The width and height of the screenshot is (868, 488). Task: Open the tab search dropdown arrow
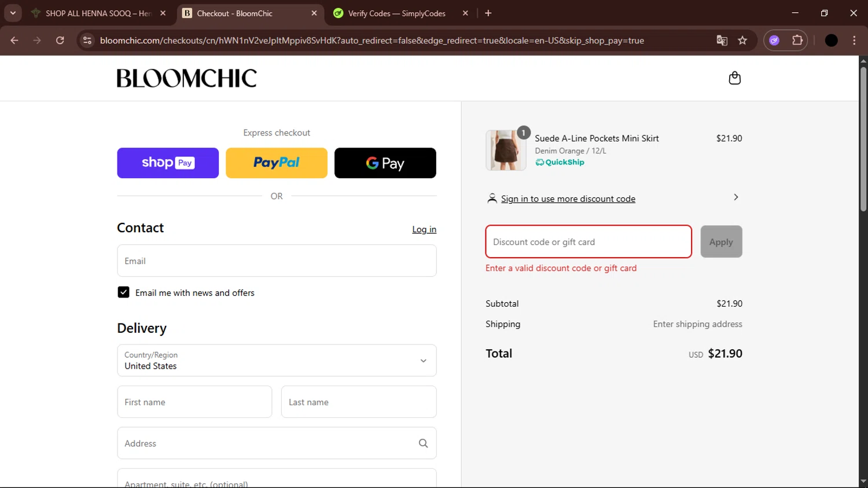(x=13, y=13)
